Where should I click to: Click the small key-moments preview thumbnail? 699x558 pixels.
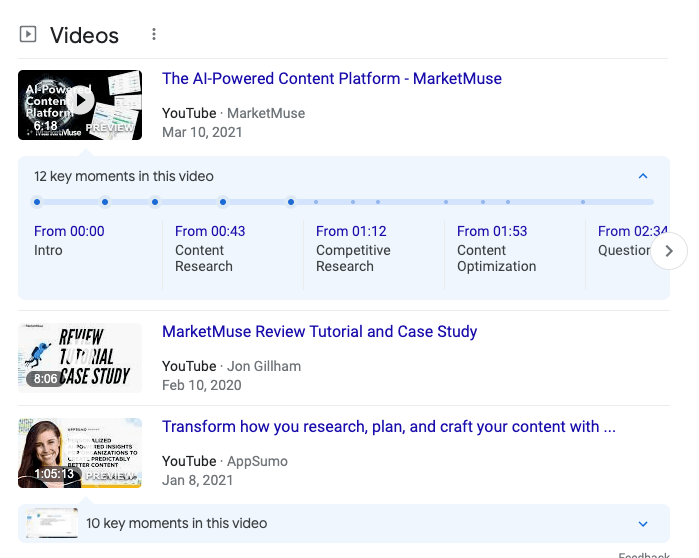[52, 523]
